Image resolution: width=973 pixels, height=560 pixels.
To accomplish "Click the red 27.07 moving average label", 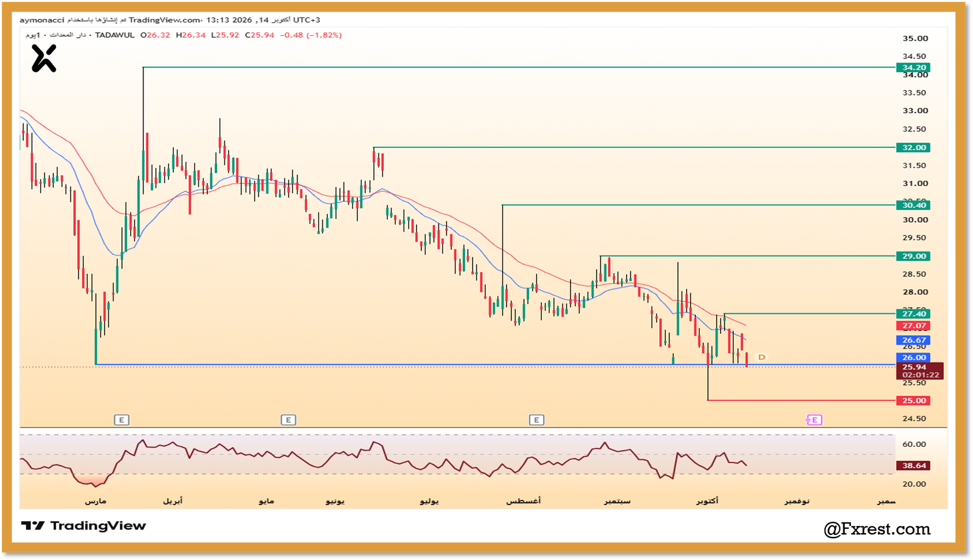I will [913, 326].
